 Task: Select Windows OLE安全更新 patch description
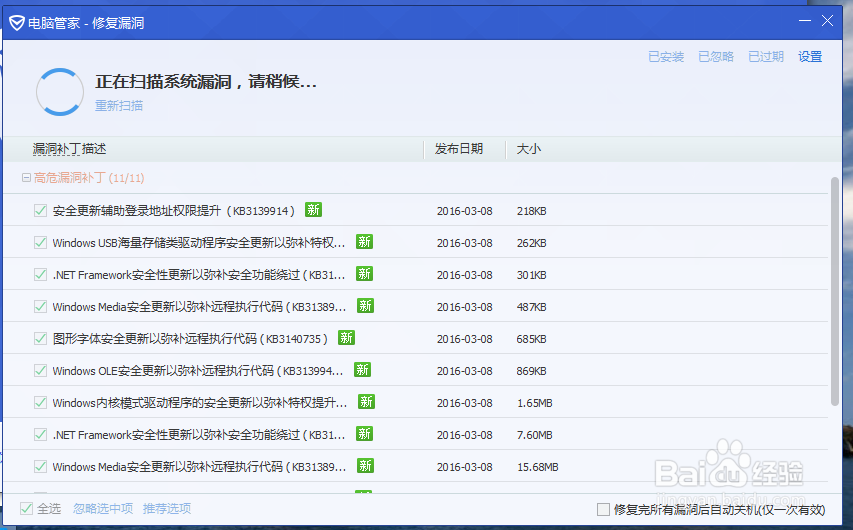coord(199,371)
